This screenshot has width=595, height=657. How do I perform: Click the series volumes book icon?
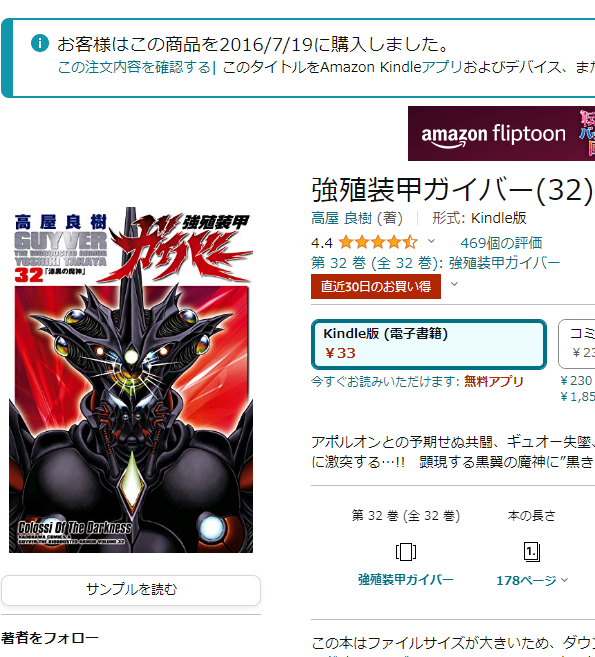pos(406,551)
